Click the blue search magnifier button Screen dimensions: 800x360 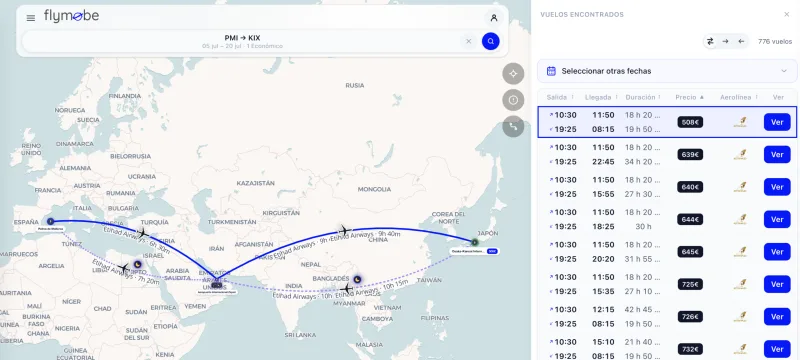[x=490, y=41]
